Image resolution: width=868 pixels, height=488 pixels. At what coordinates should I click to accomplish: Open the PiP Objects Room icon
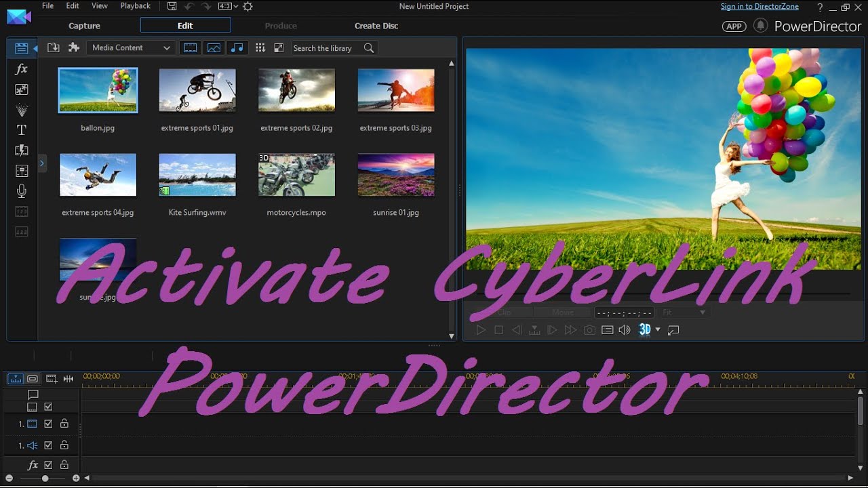click(22, 89)
